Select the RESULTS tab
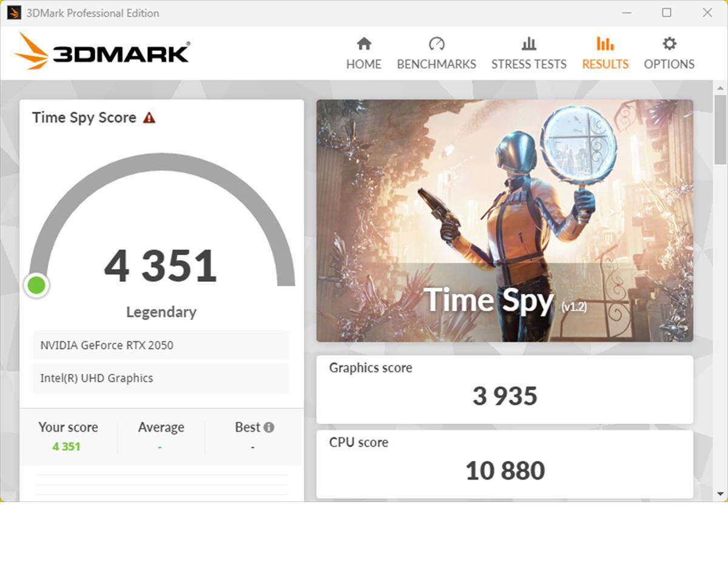 pos(605,53)
